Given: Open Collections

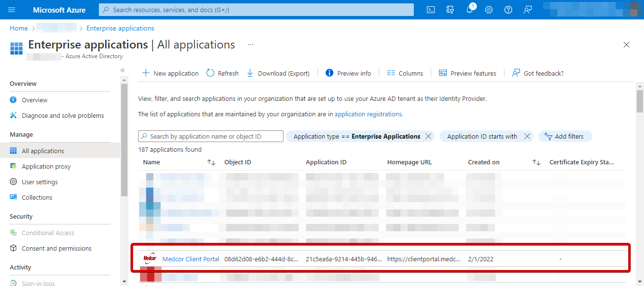Looking at the screenshot, I should tap(37, 197).
